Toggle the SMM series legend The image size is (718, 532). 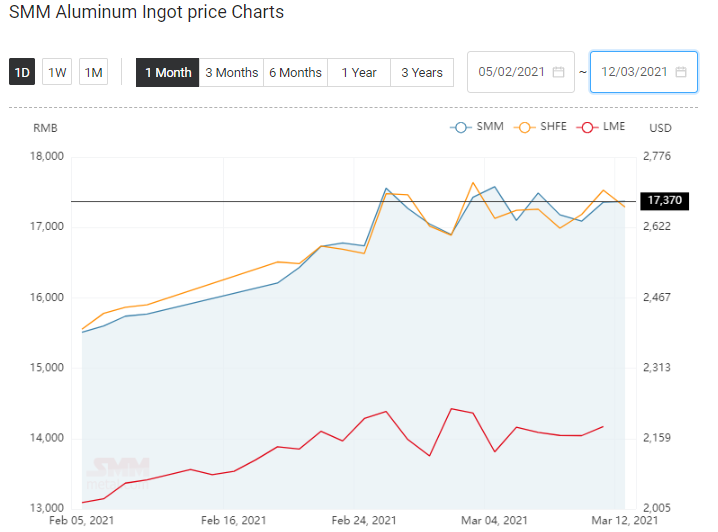coord(477,127)
